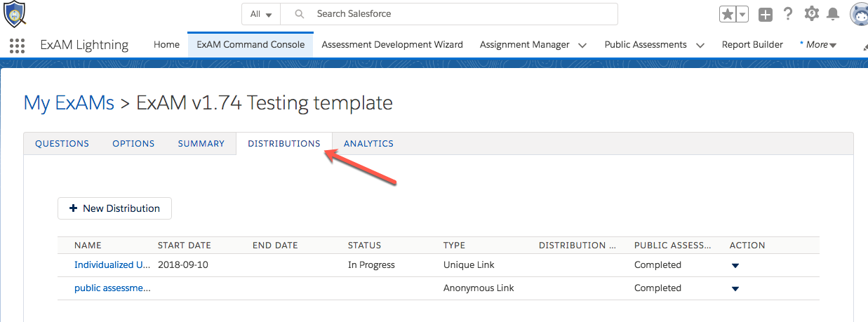This screenshot has width=868, height=322.
Task: Click the ExAM Lightning app name
Action: 84,45
